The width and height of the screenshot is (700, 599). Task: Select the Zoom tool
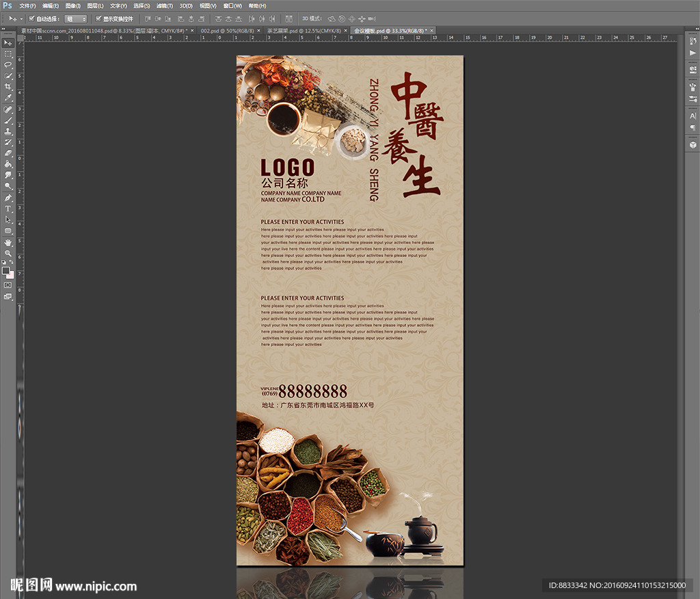[8, 253]
